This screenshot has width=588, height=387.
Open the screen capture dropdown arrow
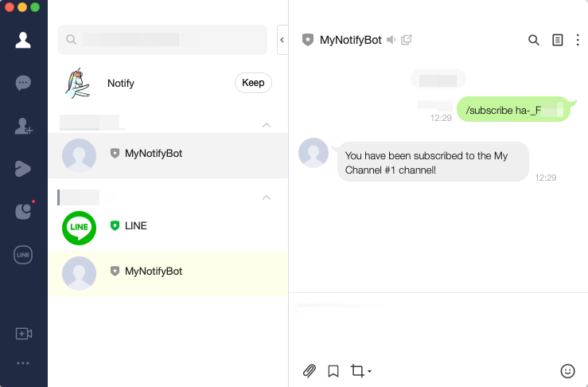coord(370,371)
